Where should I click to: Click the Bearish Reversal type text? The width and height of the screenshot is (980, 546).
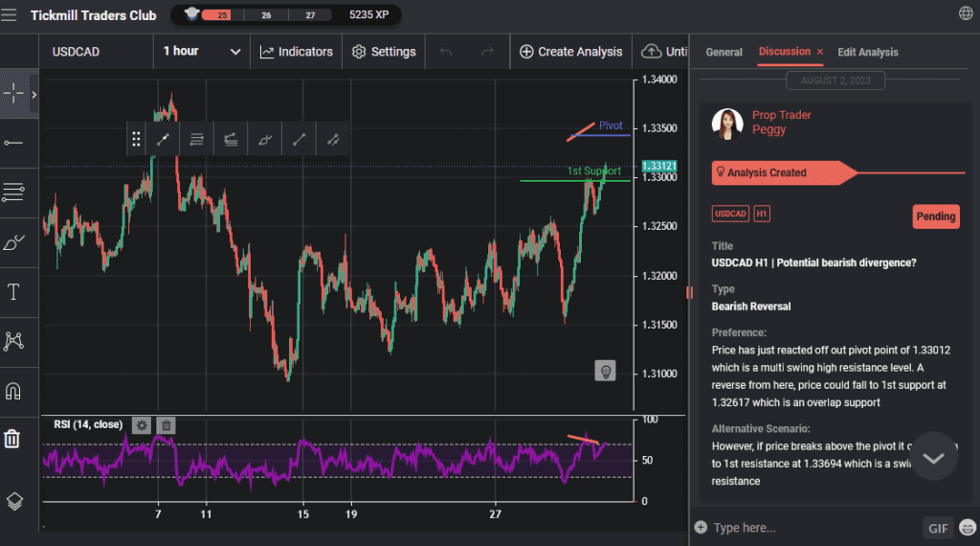750,307
